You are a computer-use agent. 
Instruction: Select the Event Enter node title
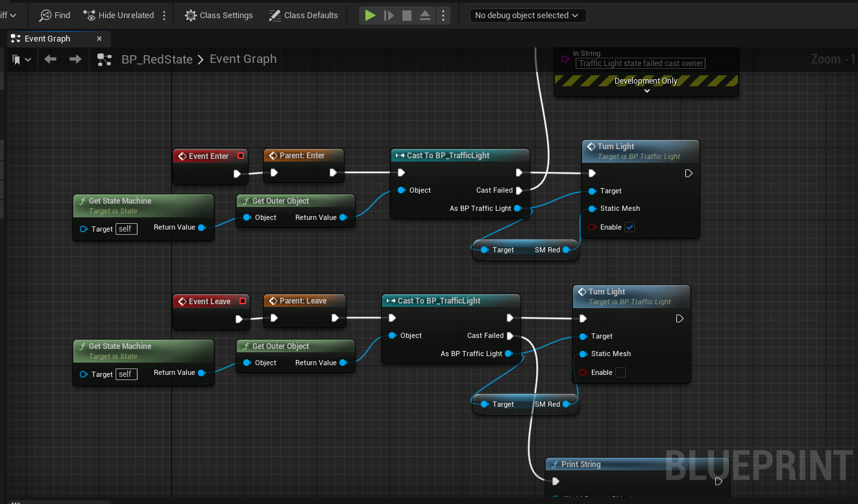pyautogui.click(x=208, y=156)
